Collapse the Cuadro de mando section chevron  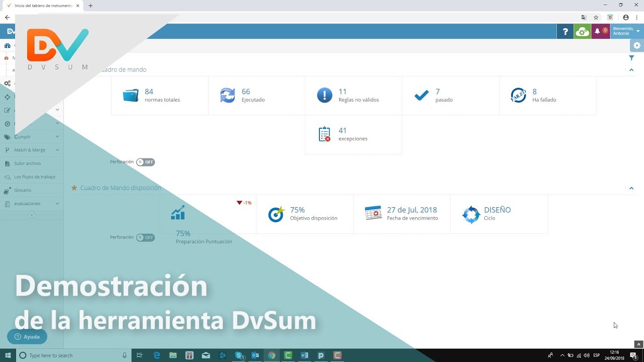tap(631, 70)
